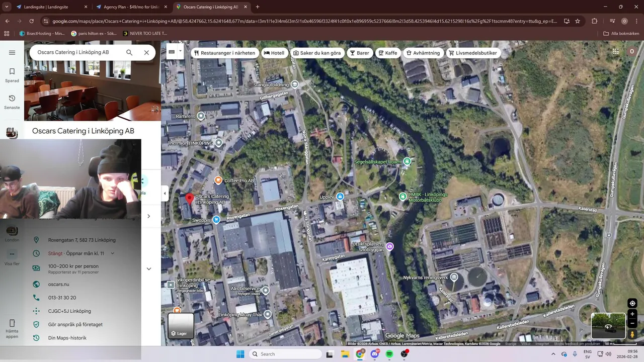The height and width of the screenshot is (362, 644).
Task: Click the Alis bilservice marker
Action: click(266, 290)
